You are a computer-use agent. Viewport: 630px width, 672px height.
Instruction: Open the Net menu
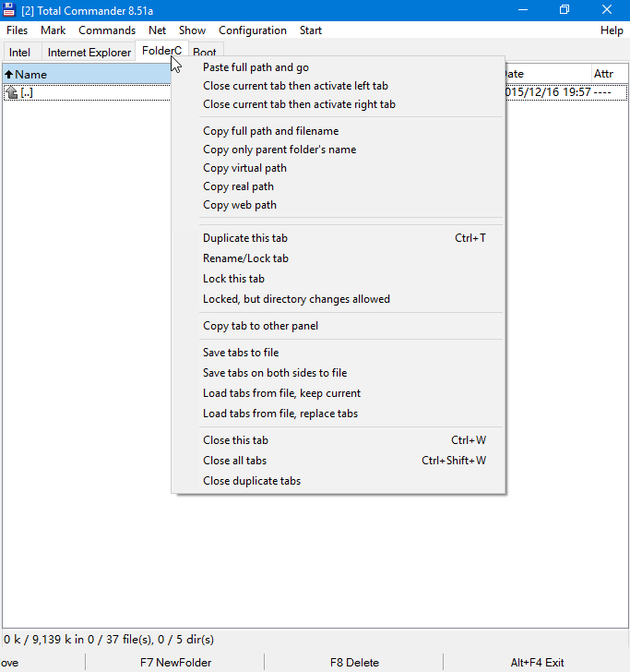(157, 30)
